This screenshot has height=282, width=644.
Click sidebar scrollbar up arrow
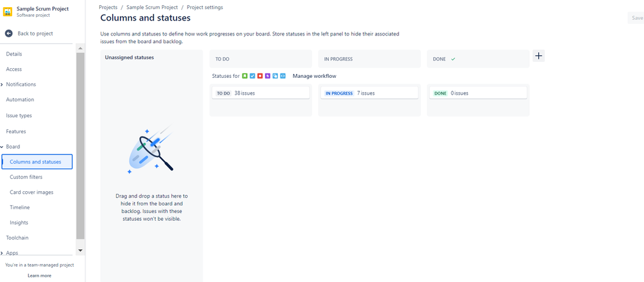click(x=80, y=48)
